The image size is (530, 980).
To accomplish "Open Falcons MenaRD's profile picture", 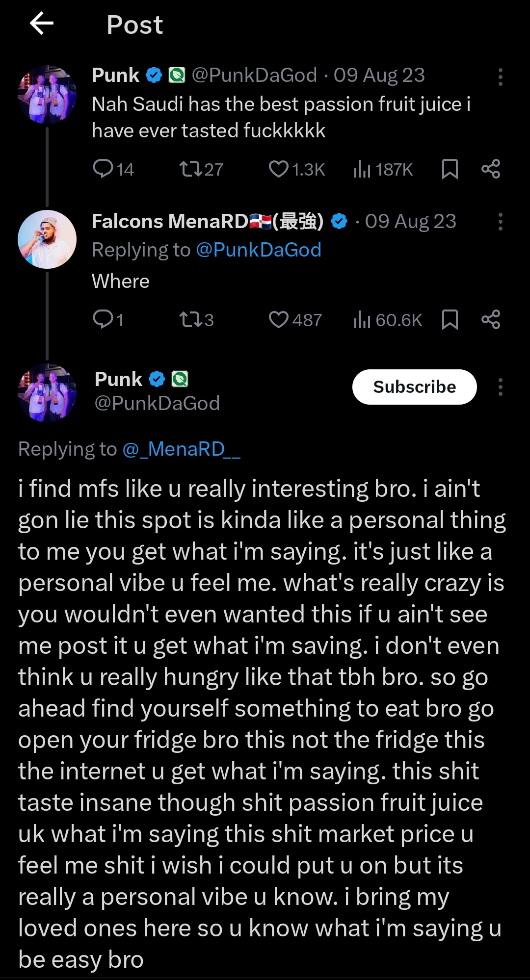I will (47, 239).
